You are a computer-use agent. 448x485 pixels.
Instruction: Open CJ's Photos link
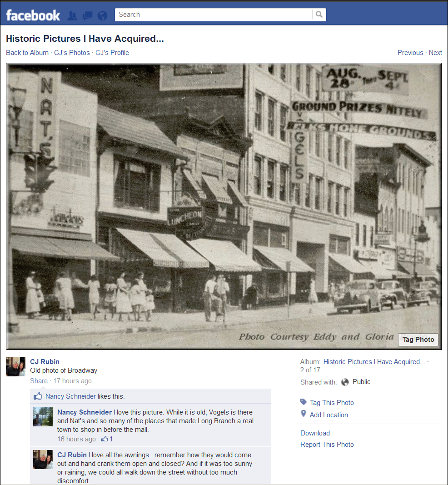coord(72,53)
